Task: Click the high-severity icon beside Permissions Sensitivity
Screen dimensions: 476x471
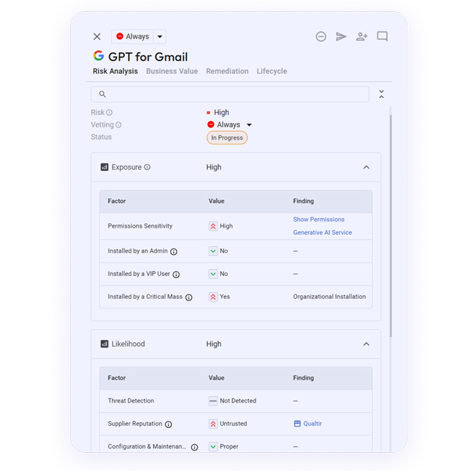Action: click(x=213, y=226)
